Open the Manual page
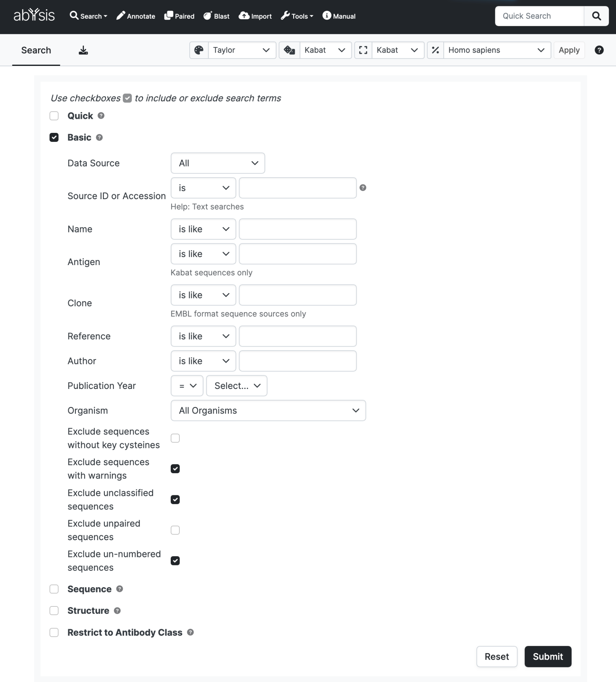Image resolution: width=616 pixels, height=682 pixels. tap(339, 16)
